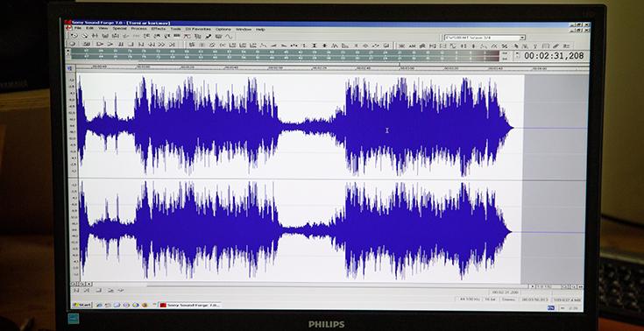Click the 44,100 Hz sample rate status field
This screenshot has width=644, height=331.
point(470,299)
